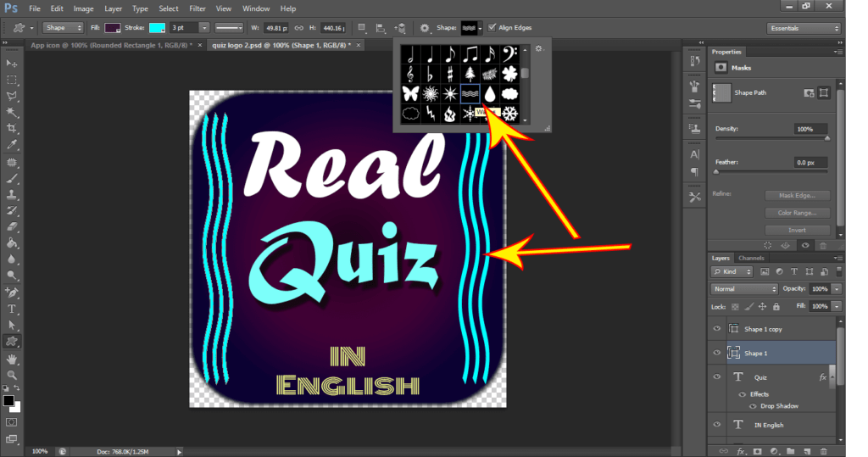Select the Clone Stamp tool
868x457 pixels.
(12, 195)
